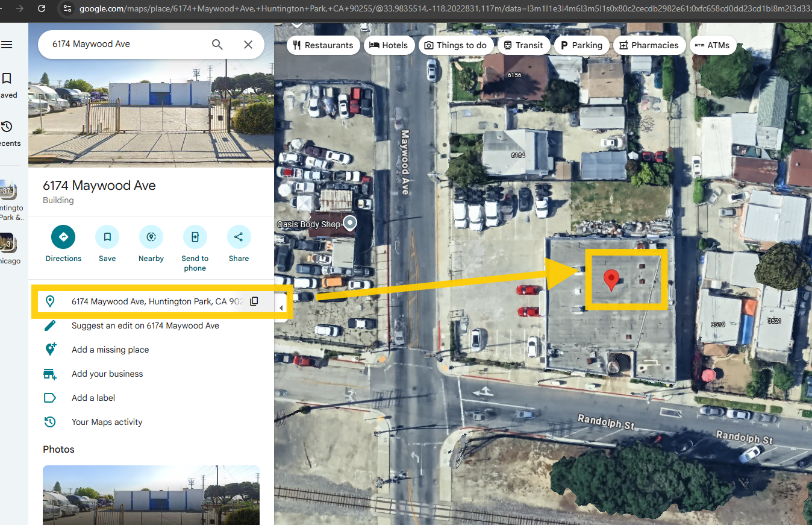Save this place with the bookmark icon

click(x=107, y=237)
